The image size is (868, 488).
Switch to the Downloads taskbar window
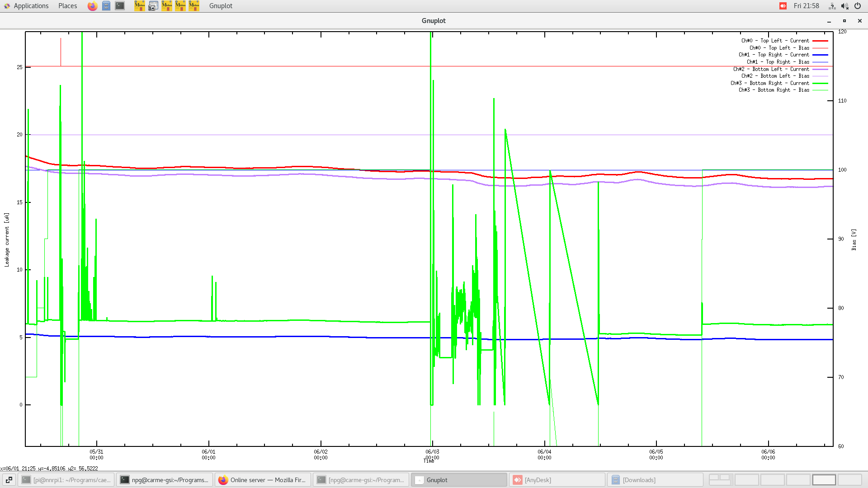coord(656,480)
